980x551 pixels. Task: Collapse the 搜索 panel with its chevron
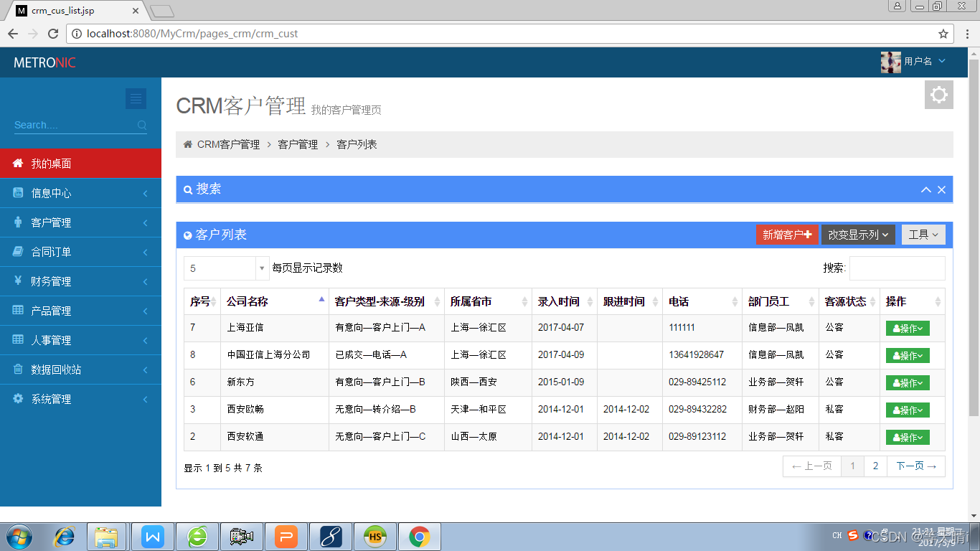pos(925,189)
